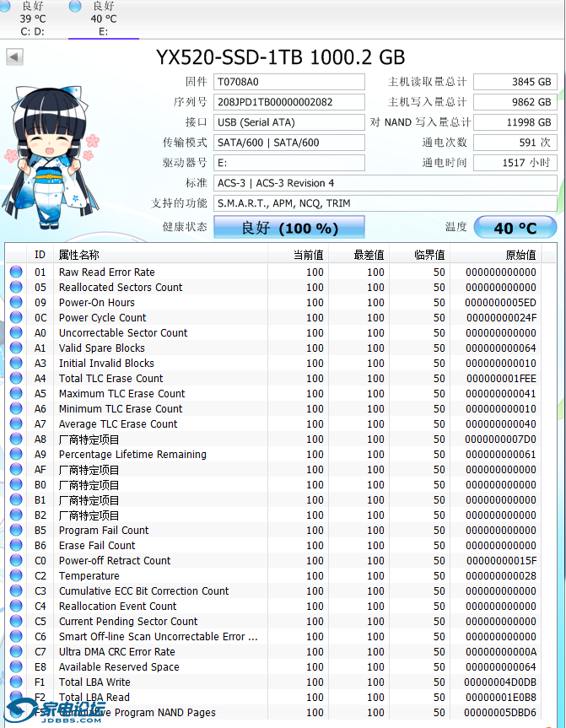The height and width of the screenshot is (728, 566).
Task: Click raw value 00000004D0DB of Total LBA Write
Action: [500, 682]
